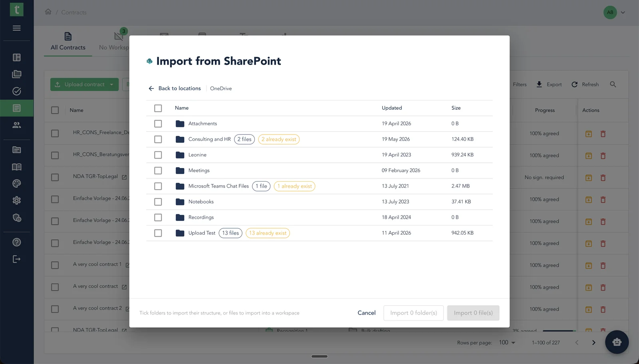Open Filters in contracts toolbar
The width and height of the screenshot is (639, 364).
[520, 84]
